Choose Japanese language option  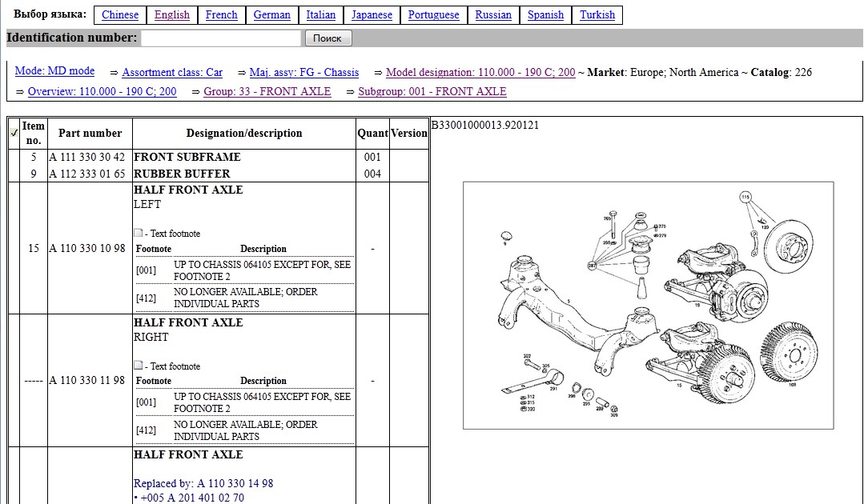(372, 15)
